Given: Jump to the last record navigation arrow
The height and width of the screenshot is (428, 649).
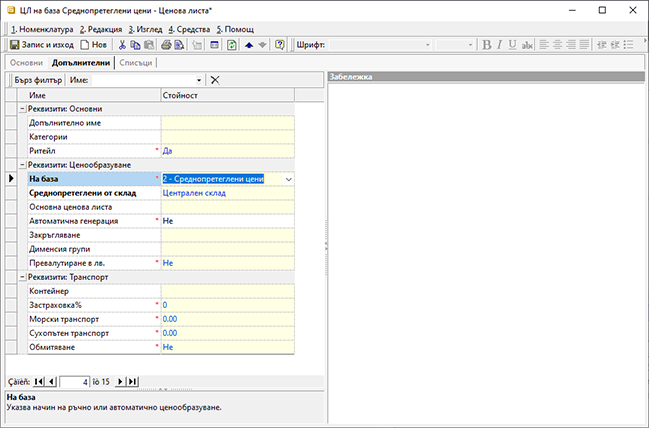Looking at the screenshot, I should [133, 381].
